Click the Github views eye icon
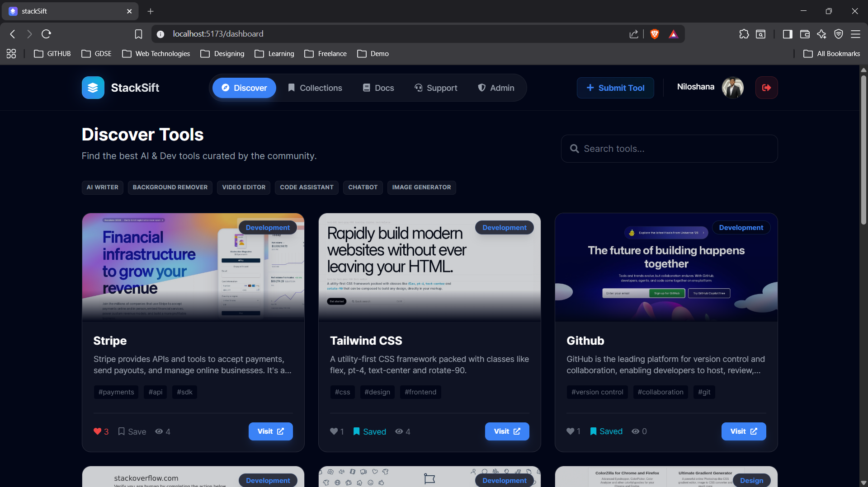The height and width of the screenshot is (487, 868). click(635, 431)
